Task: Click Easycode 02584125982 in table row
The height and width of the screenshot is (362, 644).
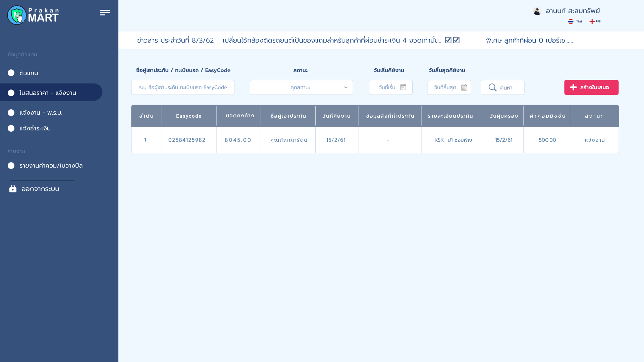Action: click(187, 140)
